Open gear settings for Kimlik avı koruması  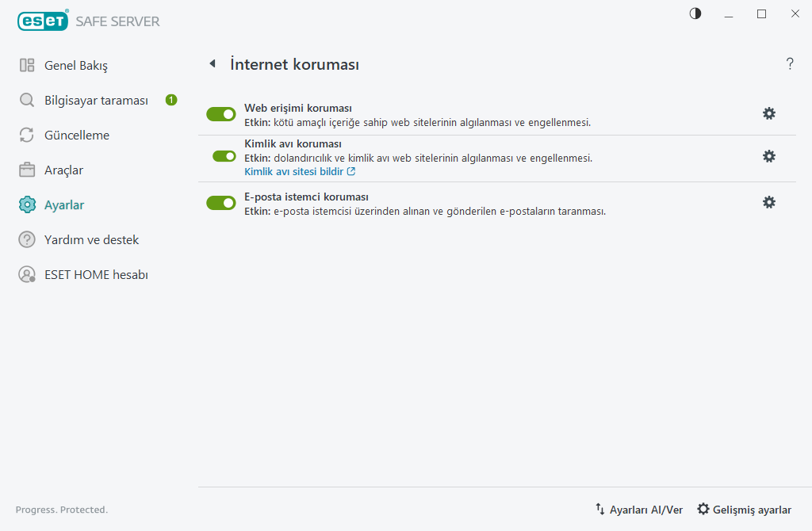click(x=768, y=156)
